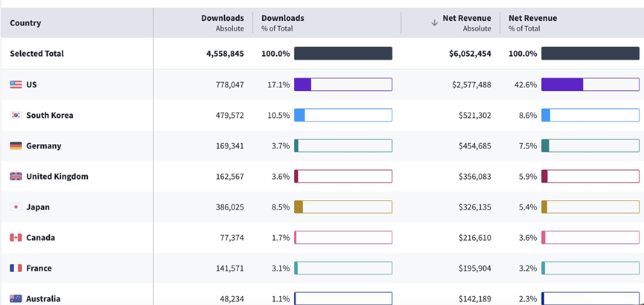The height and width of the screenshot is (305, 644).
Task: Sort by Net Revenue Absolute header
Action: pyautogui.click(x=467, y=23)
